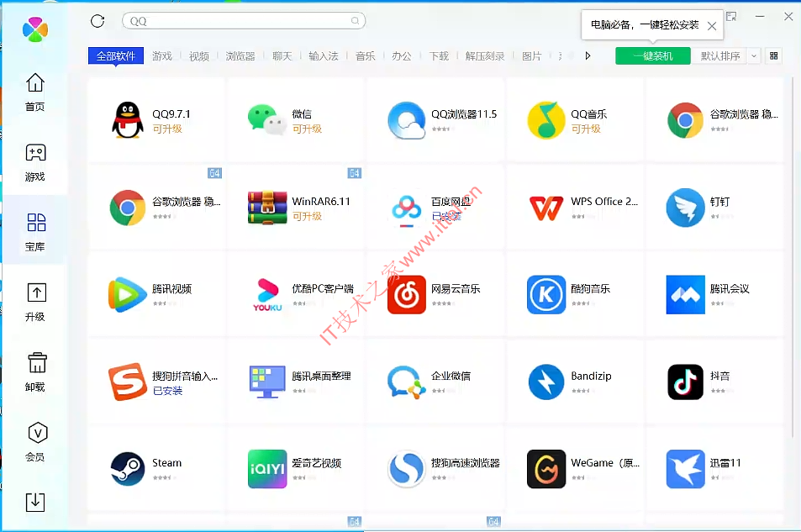This screenshot has height=532, width=801.
Task: Expand more categories with right arrow
Action: 588,55
